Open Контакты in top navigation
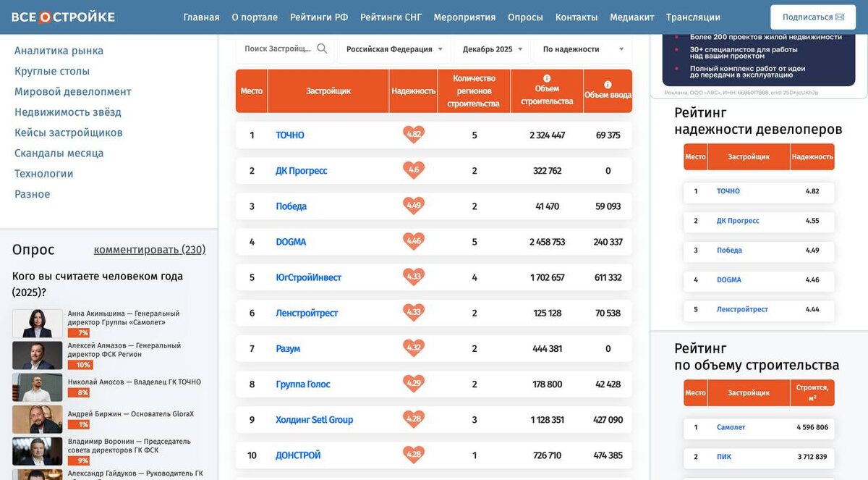Viewport: 868px width, 480px height. pos(576,17)
